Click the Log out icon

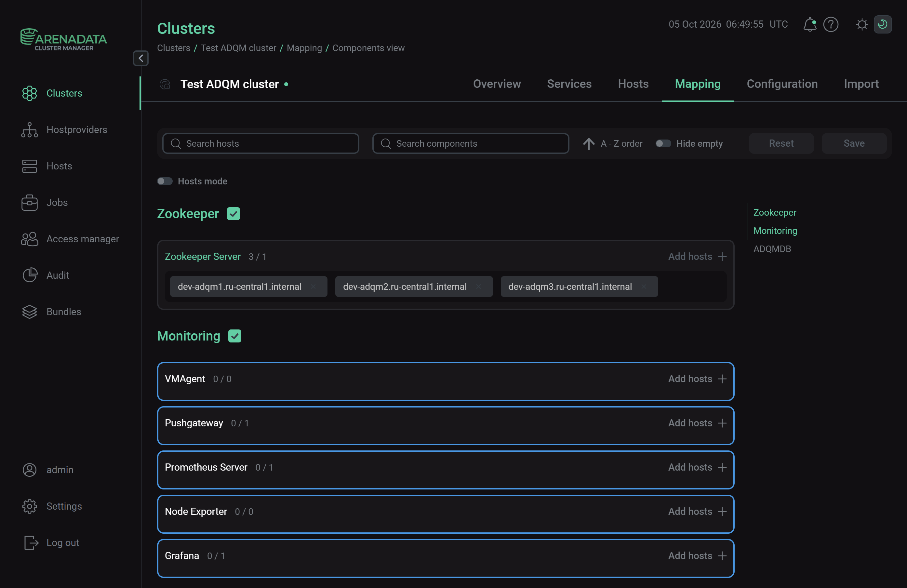31,543
